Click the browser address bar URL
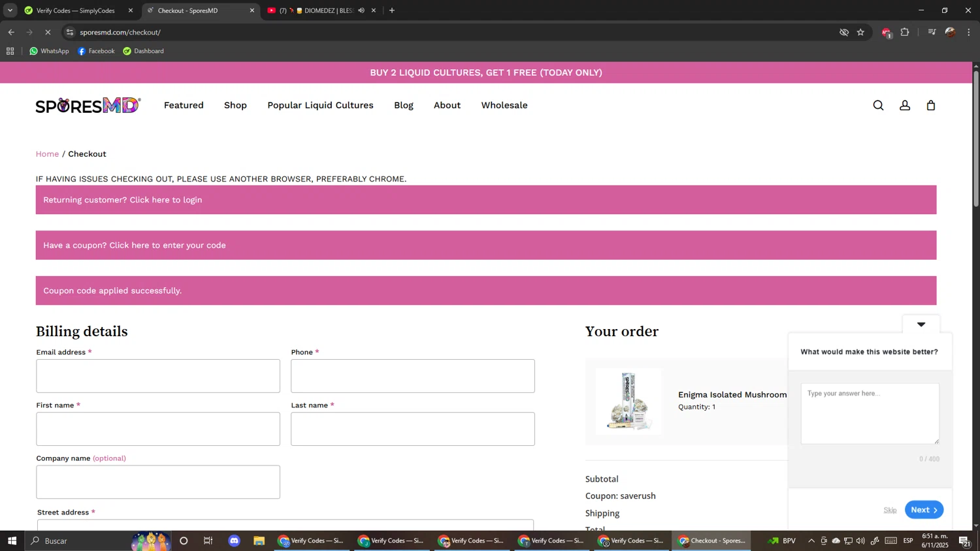Screen dimensions: 980x551 tap(120, 32)
